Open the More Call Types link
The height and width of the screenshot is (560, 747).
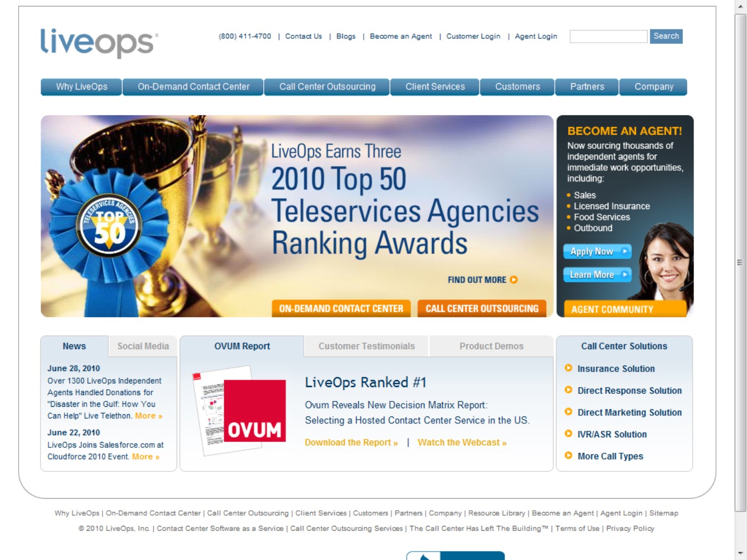point(610,456)
